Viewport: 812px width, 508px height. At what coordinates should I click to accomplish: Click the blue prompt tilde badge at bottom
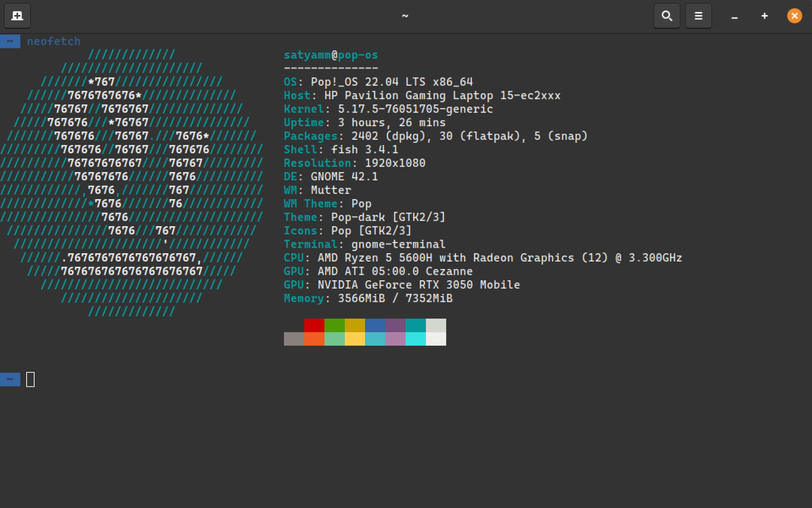click(x=10, y=379)
